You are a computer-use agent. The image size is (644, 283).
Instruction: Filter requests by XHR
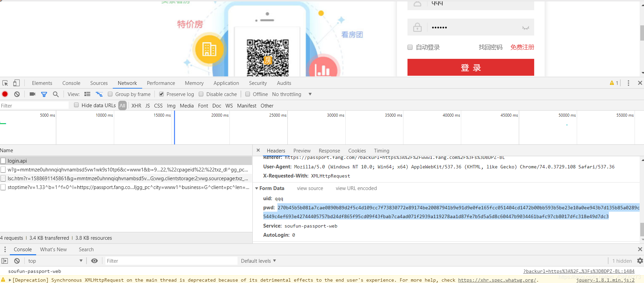[137, 106]
